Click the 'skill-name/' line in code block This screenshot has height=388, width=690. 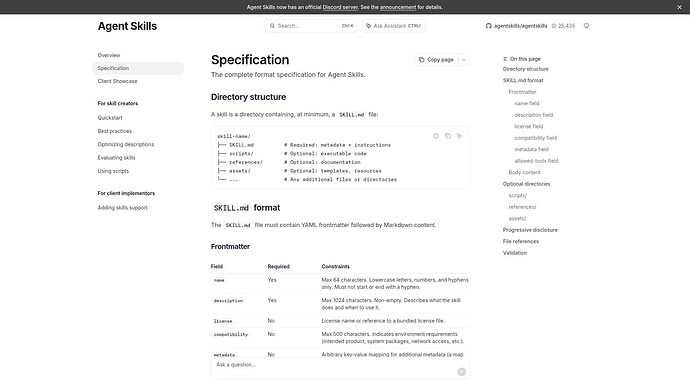click(x=234, y=136)
